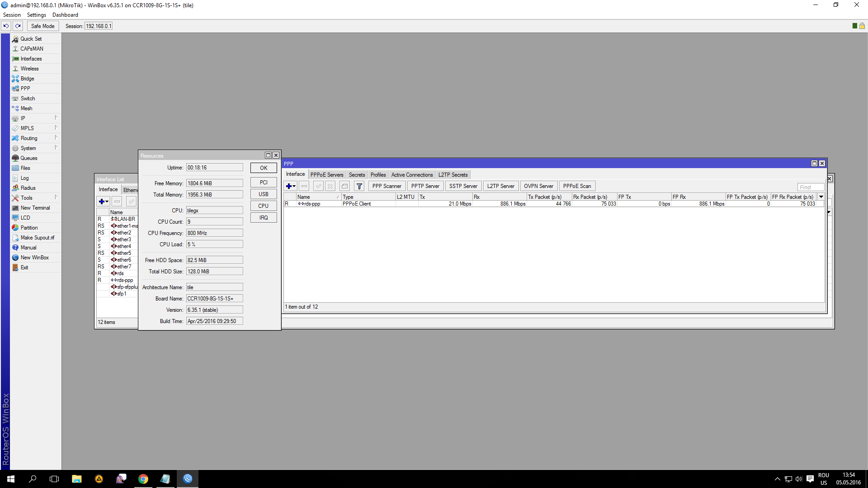Click the USB button in Resources
Viewport: 868px width, 488px height.
264,194
